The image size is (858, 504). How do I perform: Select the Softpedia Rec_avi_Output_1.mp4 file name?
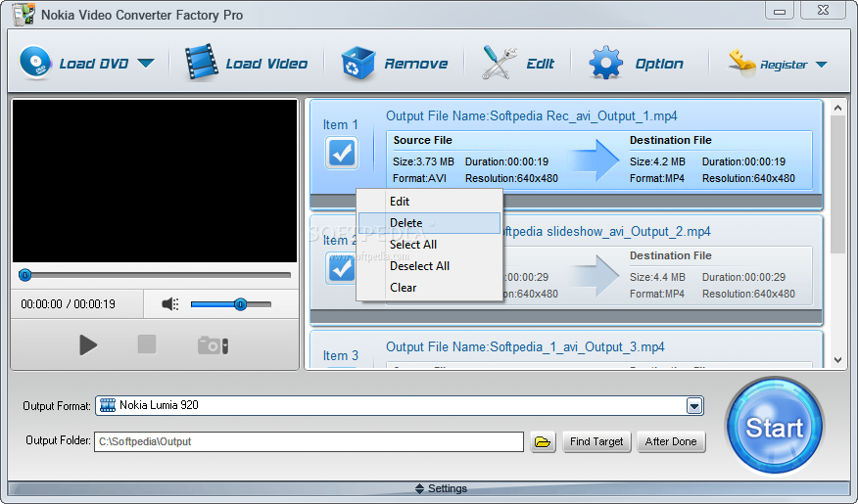click(x=584, y=115)
